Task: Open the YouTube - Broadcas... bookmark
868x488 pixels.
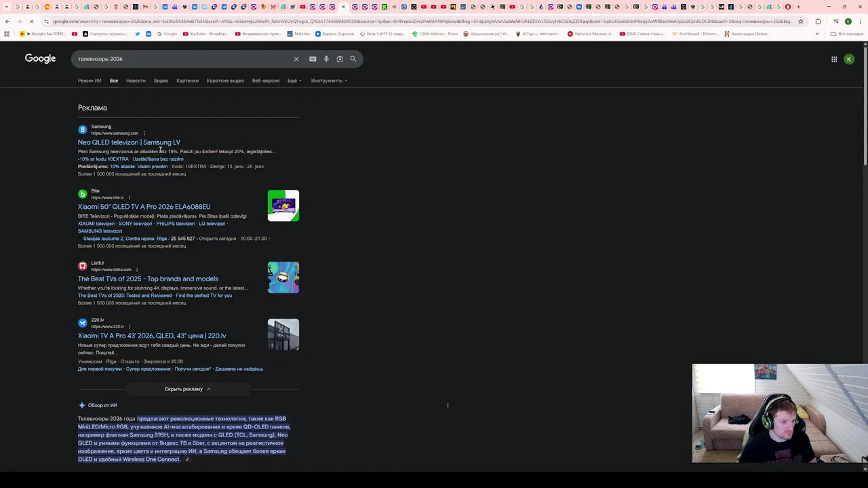Action: coord(205,33)
